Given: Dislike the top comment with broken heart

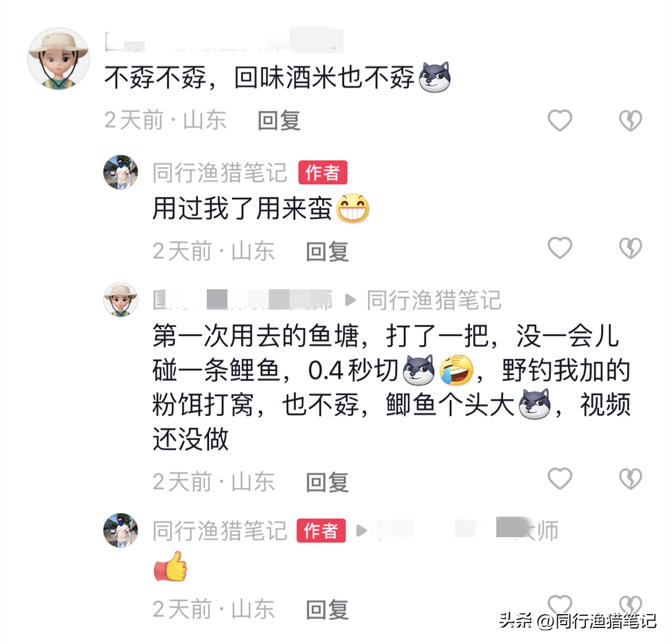Looking at the screenshot, I should pos(631,121).
